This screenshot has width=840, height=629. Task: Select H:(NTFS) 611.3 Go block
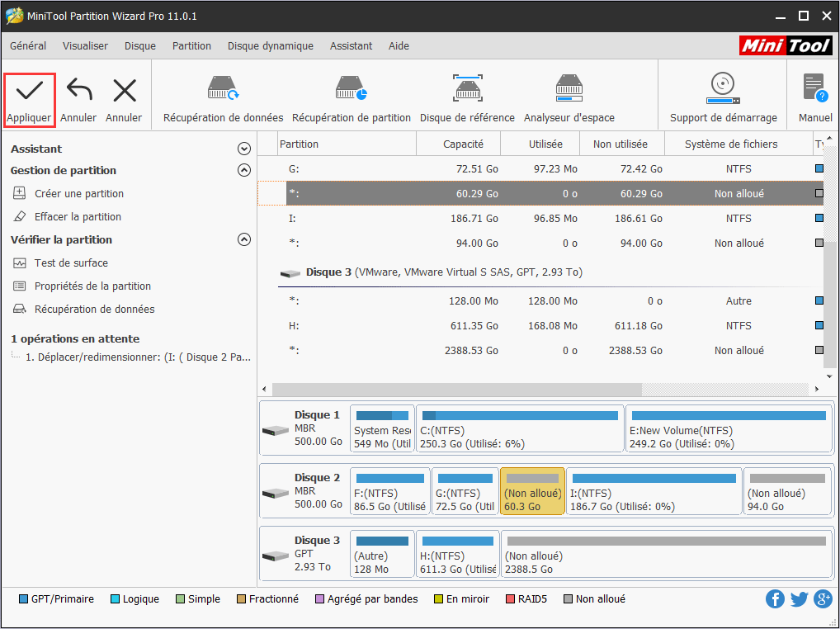[x=457, y=554]
